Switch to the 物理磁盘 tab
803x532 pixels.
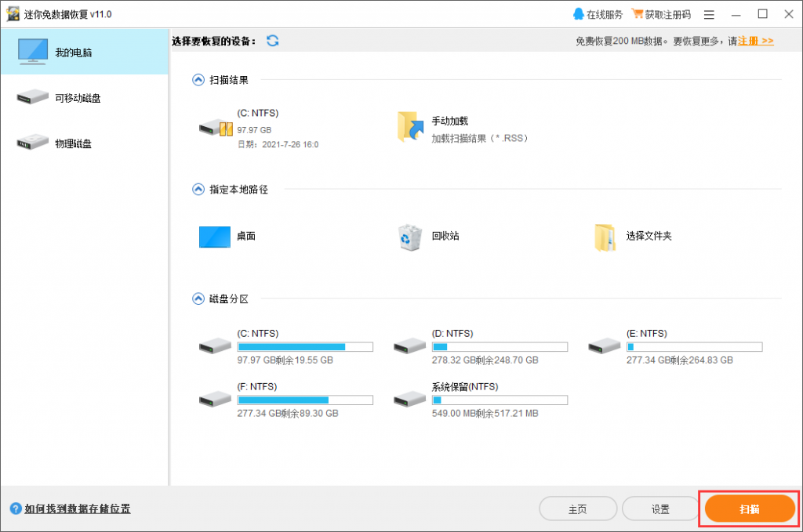(85, 143)
